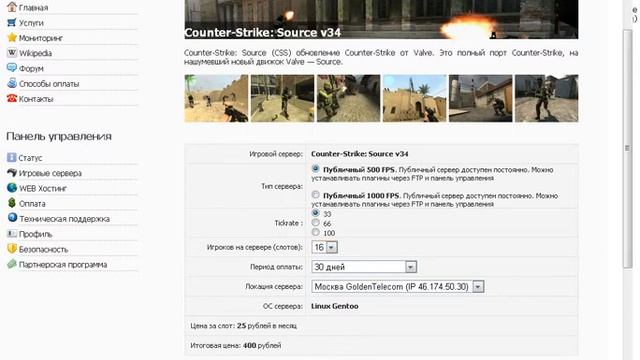
Task: Click the shield icon beside Безопасность
Action: 12,249
